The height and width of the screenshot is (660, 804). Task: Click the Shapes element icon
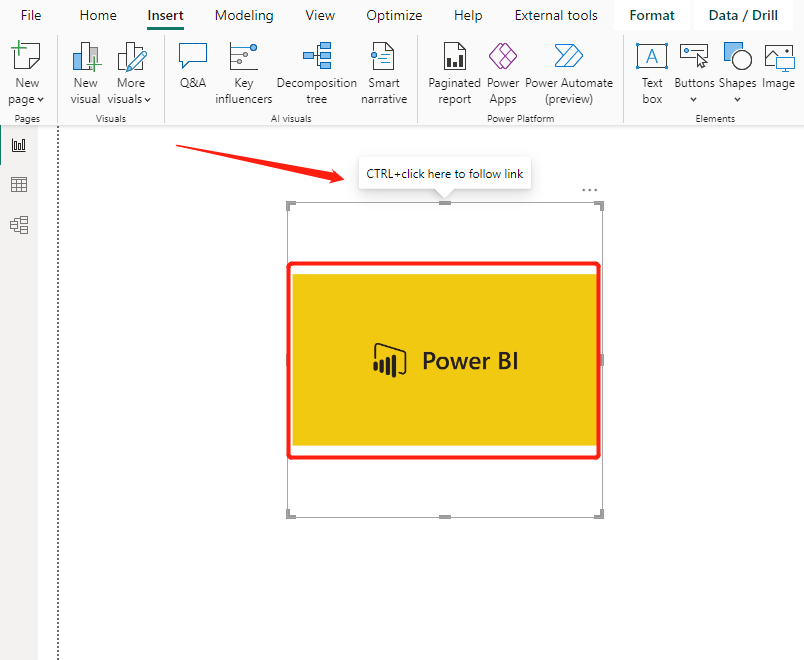[737, 55]
